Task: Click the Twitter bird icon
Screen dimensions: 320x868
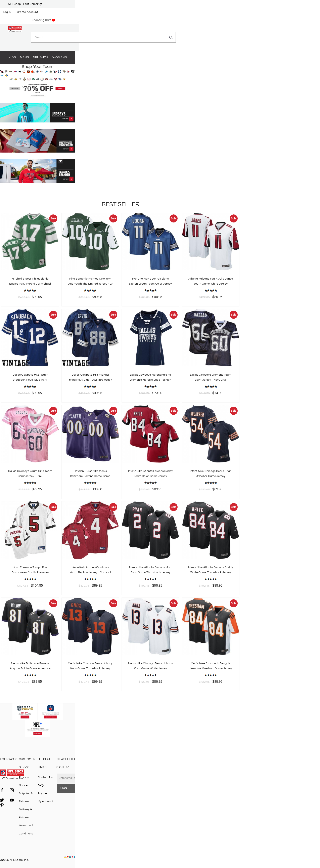Action: 2,800
